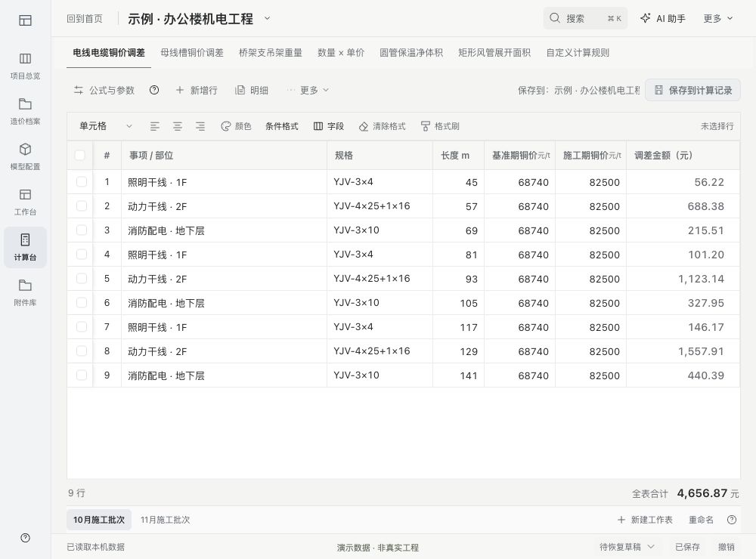
Task: Open 附件库 in the sidebar
Action: tap(25, 292)
